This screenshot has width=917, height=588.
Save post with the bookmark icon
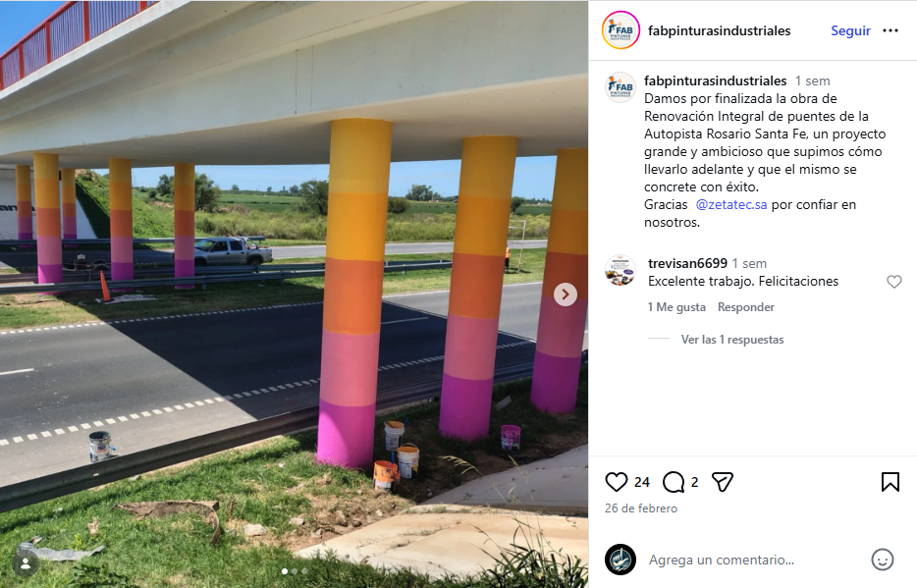pos(890,482)
